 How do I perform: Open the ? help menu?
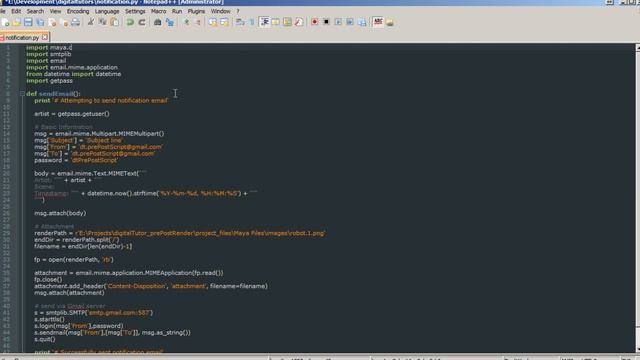pyautogui.click(x=238, y=11)
